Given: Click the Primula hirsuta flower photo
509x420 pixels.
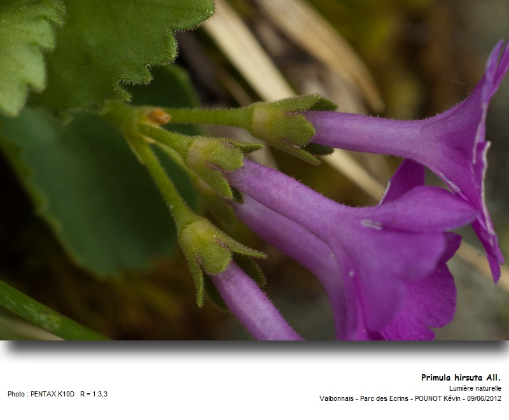Looking at the screenshot, I should [x=254, y=170].
